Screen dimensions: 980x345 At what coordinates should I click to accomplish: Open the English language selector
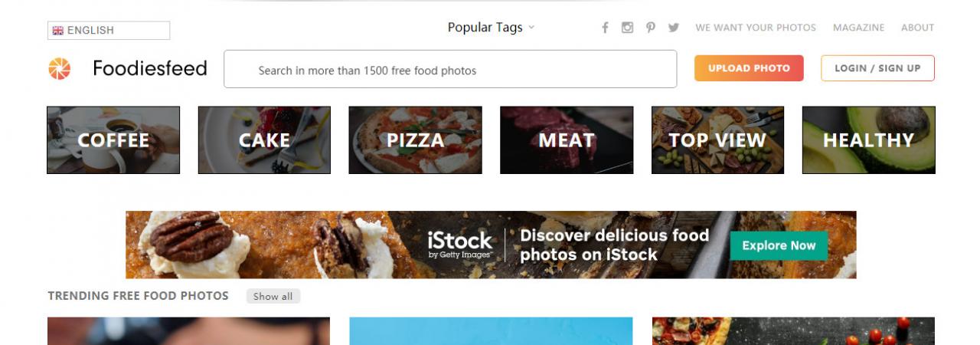point(109,31)
